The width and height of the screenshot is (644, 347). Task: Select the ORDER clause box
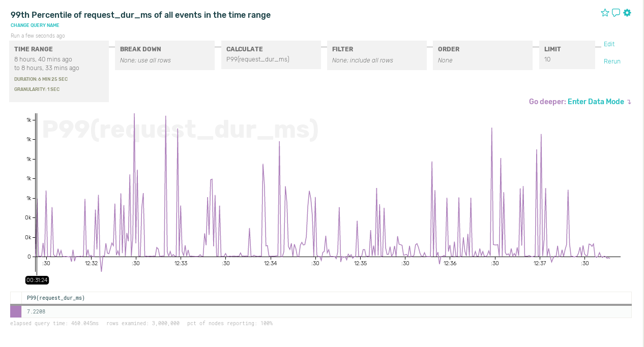(x=482, y=55)
